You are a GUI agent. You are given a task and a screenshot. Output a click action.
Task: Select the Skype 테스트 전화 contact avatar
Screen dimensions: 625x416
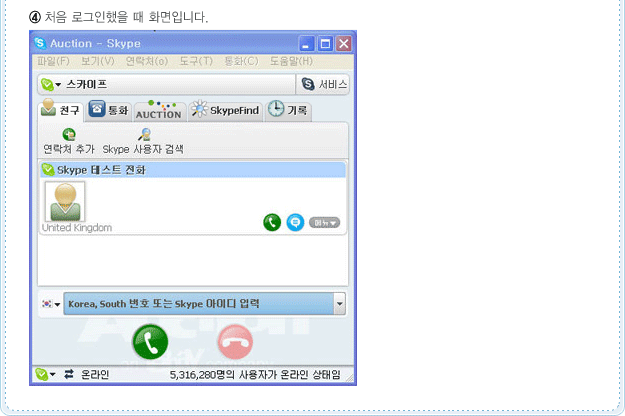pyautogui.click(x=65, y=201)
